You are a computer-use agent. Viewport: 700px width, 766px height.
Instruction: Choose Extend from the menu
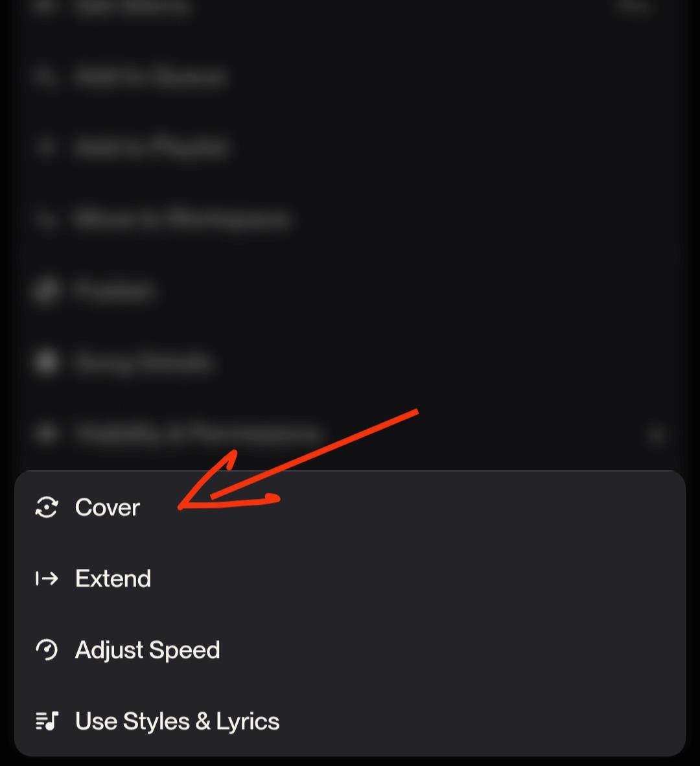[113, 579]
